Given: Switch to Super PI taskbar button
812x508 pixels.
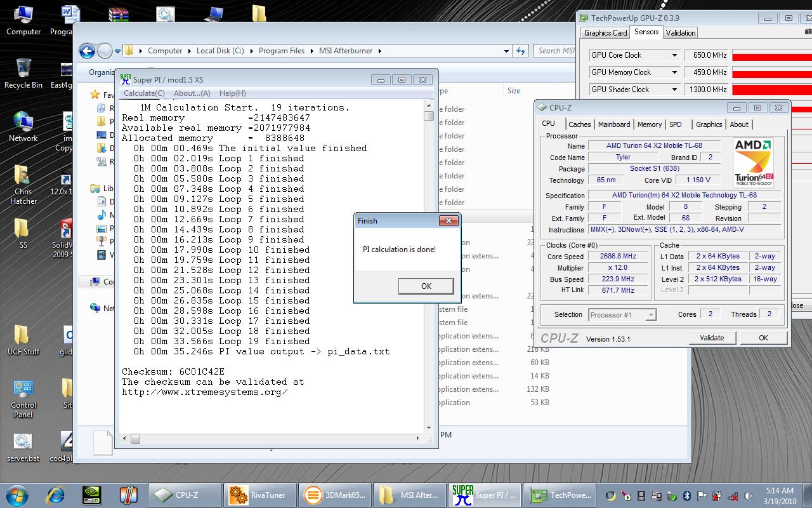Looking at the screenshot, I should [x=483, y=495].
